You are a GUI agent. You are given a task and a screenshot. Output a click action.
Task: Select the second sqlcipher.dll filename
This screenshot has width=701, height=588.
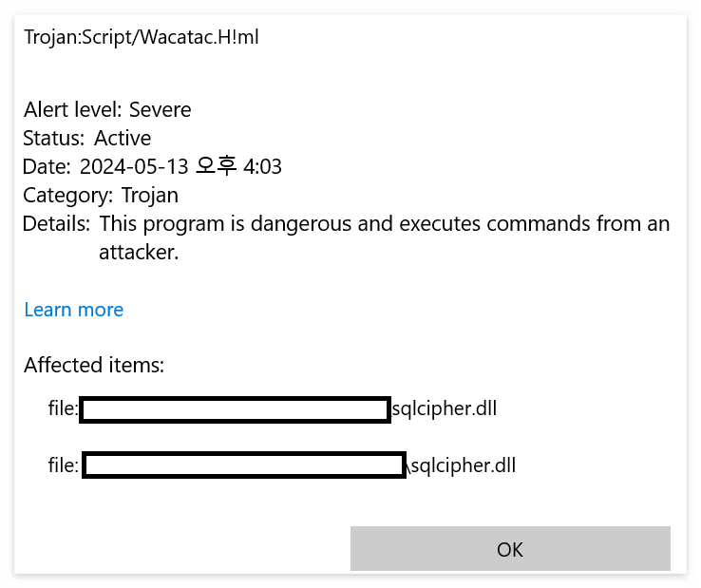click(x=463, y=465)
